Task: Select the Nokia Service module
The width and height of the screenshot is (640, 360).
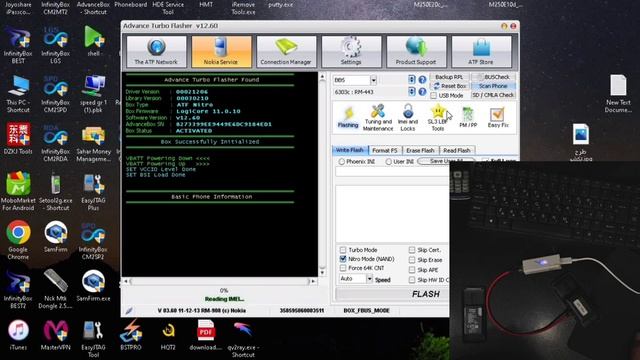Action: (x=221, y=51)
